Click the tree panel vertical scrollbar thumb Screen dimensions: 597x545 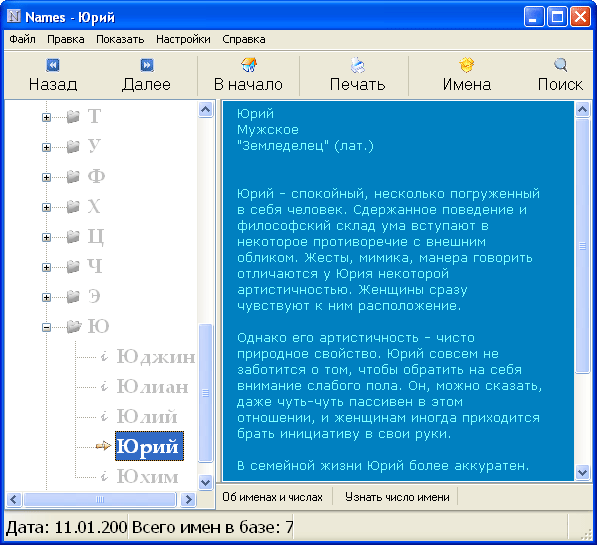206,393
